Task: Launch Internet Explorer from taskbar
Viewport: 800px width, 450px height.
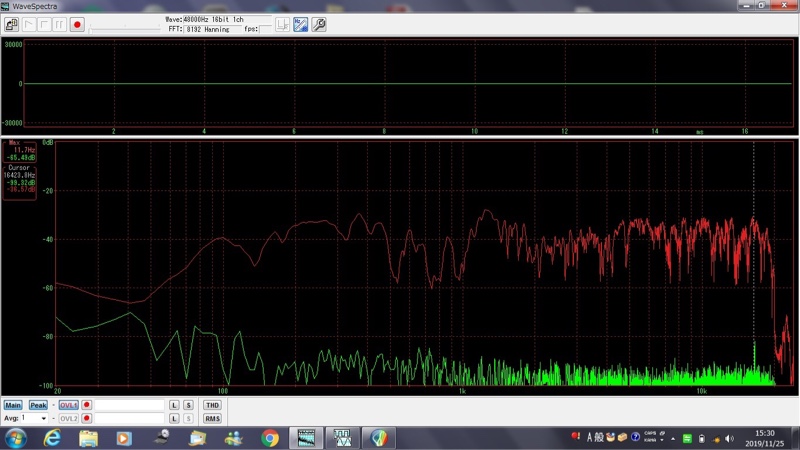Action: coord(52,438)
